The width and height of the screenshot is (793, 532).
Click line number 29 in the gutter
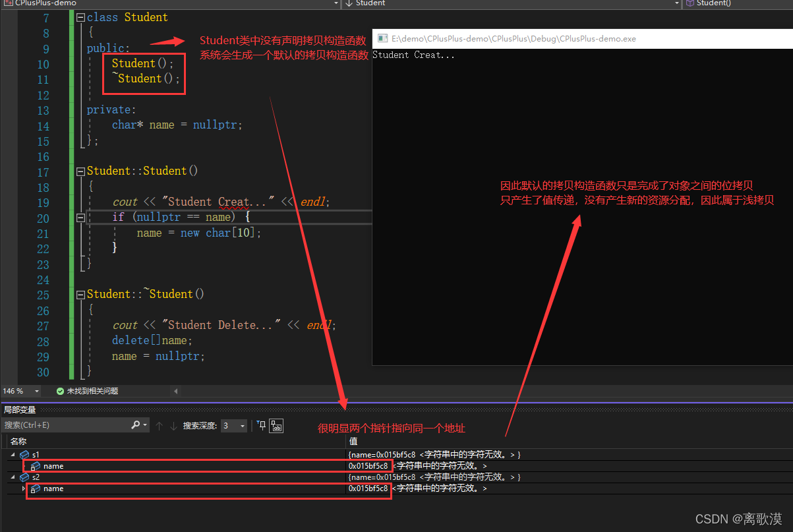tap(42, 357)
